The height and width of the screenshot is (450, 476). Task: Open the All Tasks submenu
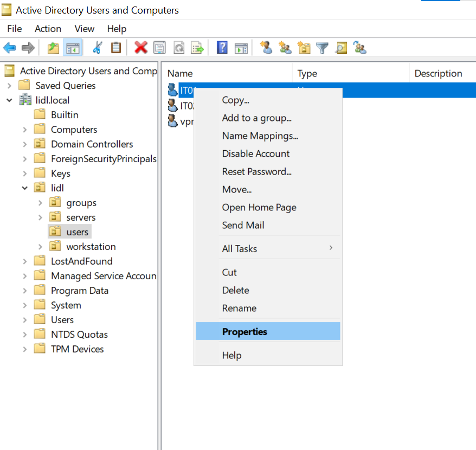[x=268, y=249]
